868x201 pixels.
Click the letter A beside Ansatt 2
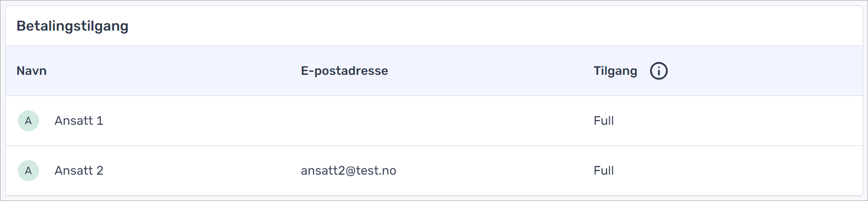pos(28,171)
